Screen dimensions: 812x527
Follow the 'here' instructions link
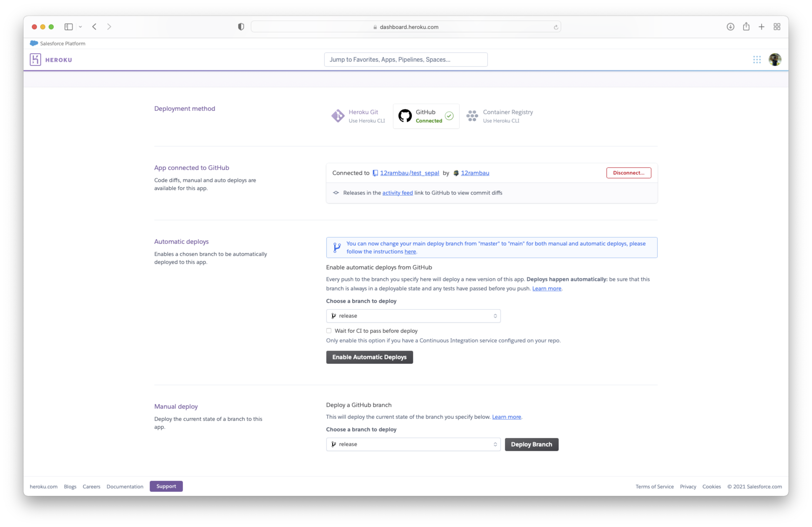410,252
